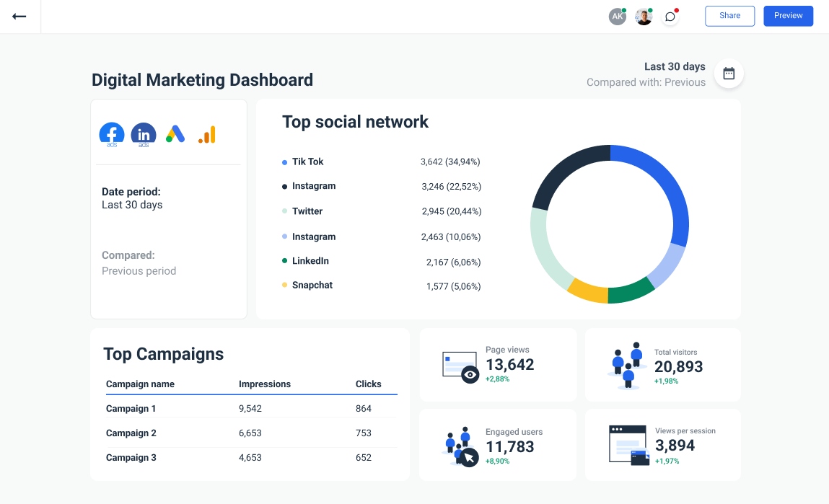Click the Preview button

click(x=788, y=15)
